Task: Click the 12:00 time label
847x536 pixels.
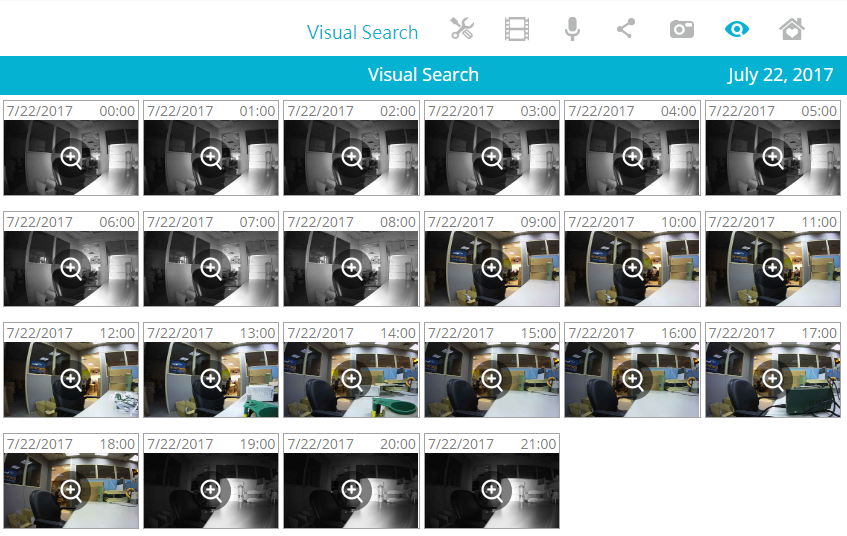Action: pos(117,333)
